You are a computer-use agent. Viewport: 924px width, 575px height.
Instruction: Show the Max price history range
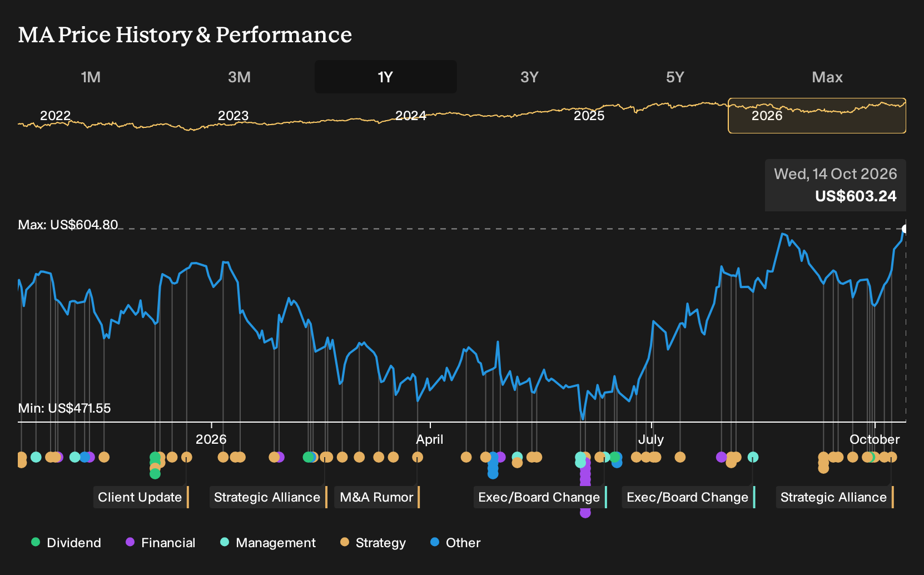click(827, 77)
